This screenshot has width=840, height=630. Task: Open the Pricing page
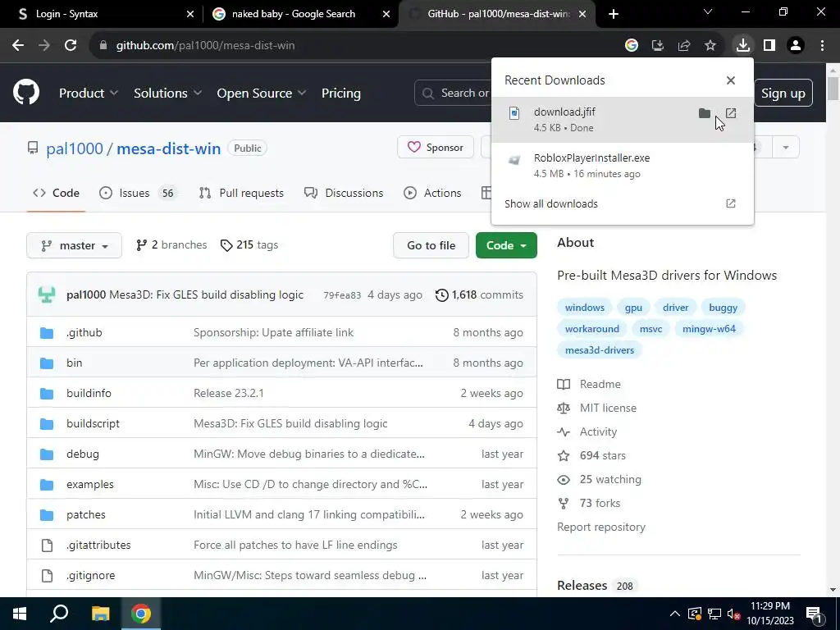pyautogui.click(x=341, y=94)
